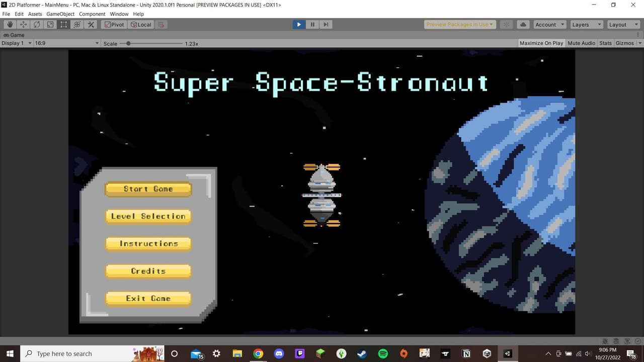Screen dimensions: 644x362
Task: Open the 16:9 aspect ratio dropdown
Action: 67,43
